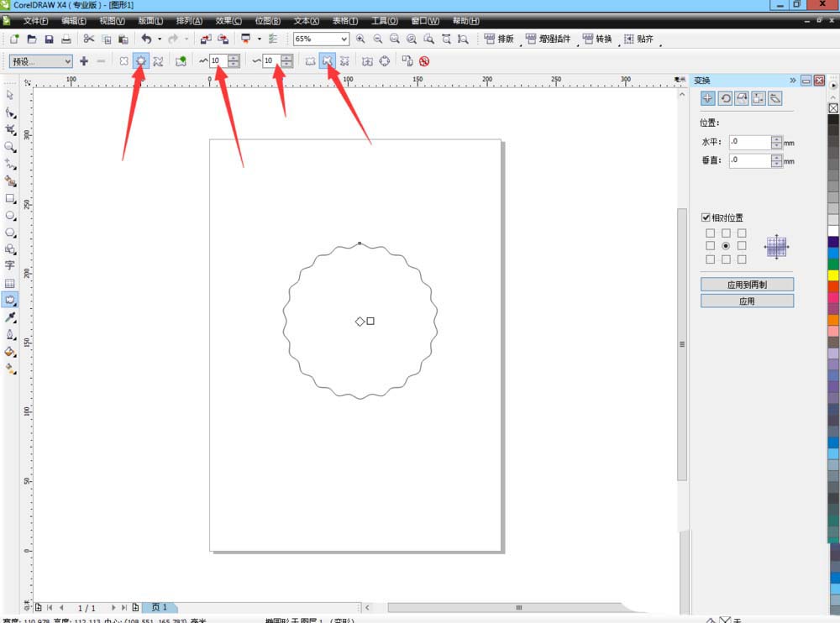
Task: Choose Twister distortion mode
Action: [158, 61]
